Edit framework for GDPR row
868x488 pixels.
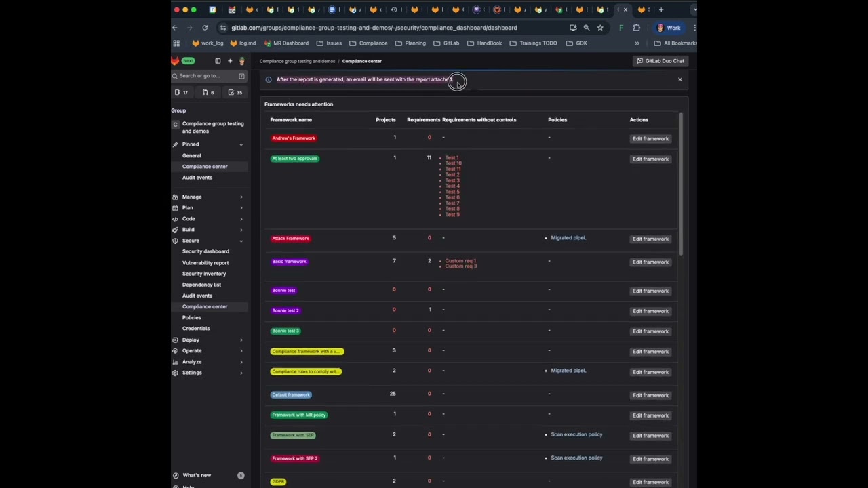[x=650, y=482]
